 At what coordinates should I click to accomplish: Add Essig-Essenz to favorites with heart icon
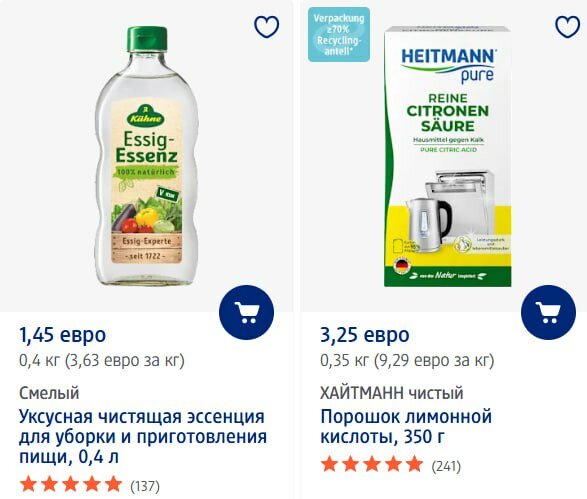click(267, 27)
